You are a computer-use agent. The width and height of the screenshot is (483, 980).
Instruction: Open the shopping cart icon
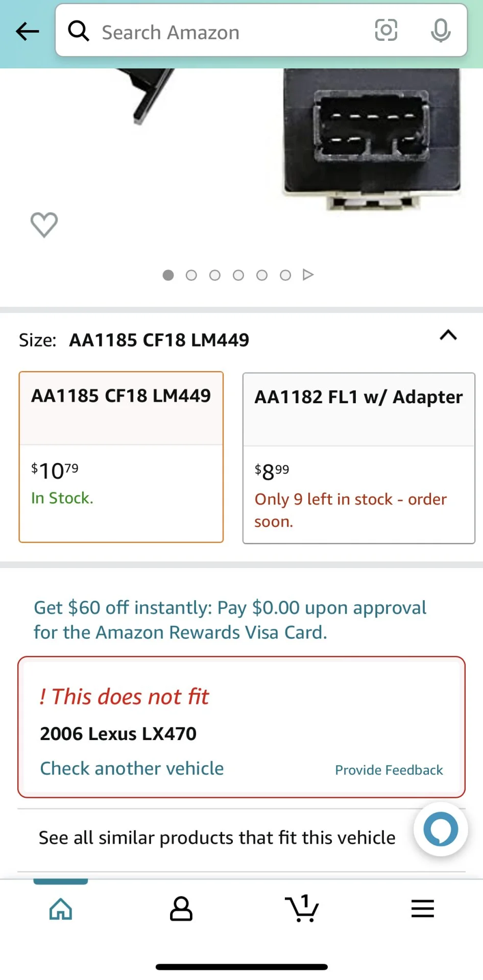(302, 909)
